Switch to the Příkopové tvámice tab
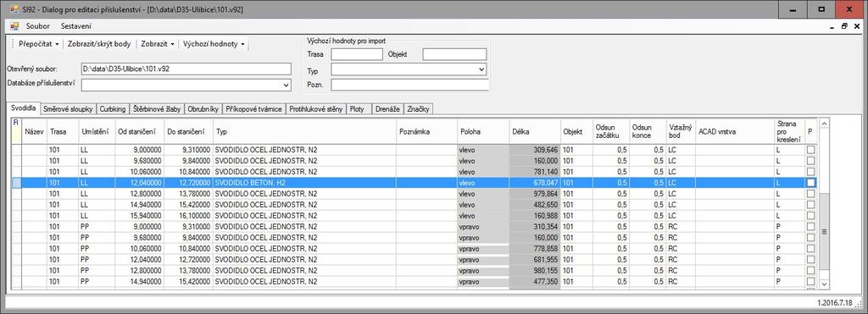The image size is (868, 314). (x=254, y=109)
